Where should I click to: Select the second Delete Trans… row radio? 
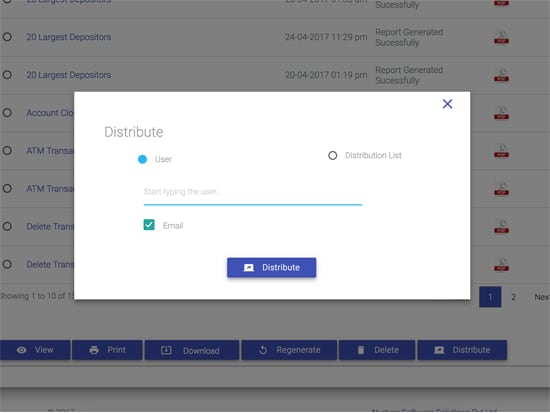[7, 264]
